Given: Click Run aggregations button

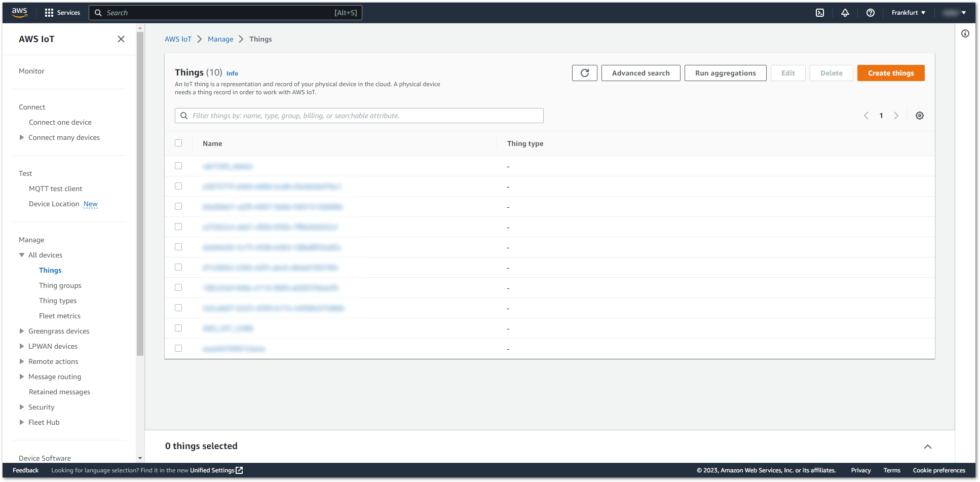Looking at the screenshot, I should pyautogui.click(x=726, y=73).
